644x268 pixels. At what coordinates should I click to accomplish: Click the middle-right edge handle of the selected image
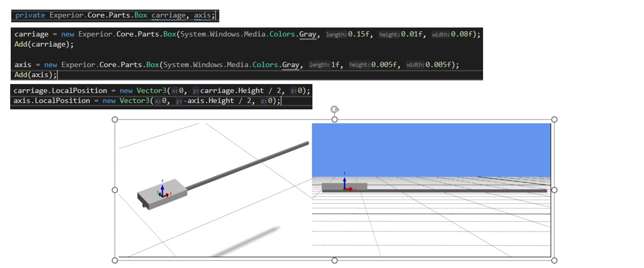click(x=554, y=190)
